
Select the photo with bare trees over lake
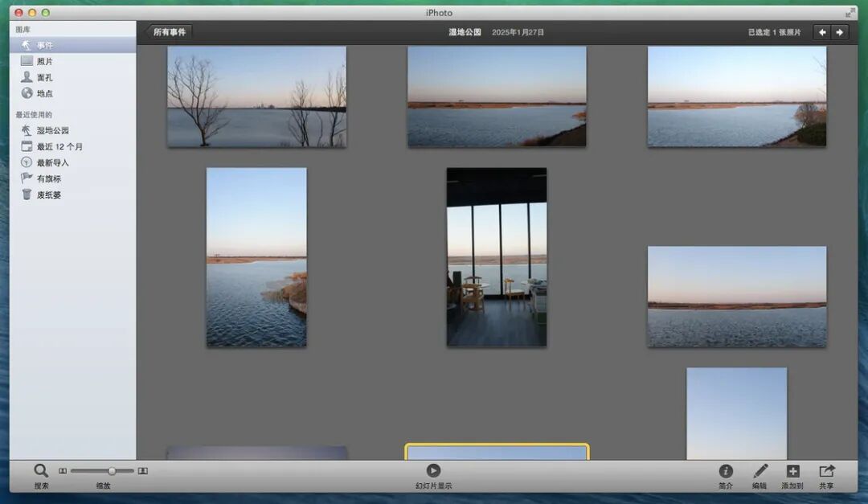point(257,96)
